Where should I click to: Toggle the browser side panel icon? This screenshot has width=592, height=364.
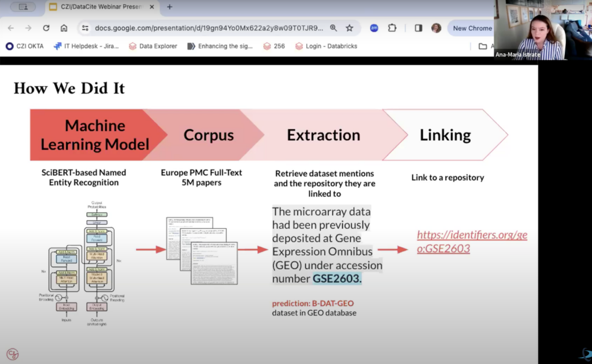pos(418,28)
